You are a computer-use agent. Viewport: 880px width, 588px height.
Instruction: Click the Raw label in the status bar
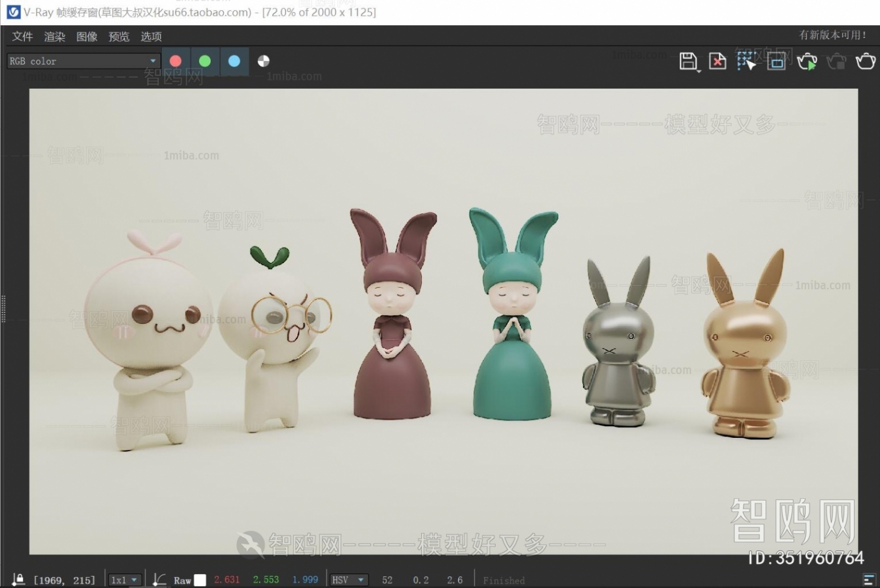pos(182,581)
